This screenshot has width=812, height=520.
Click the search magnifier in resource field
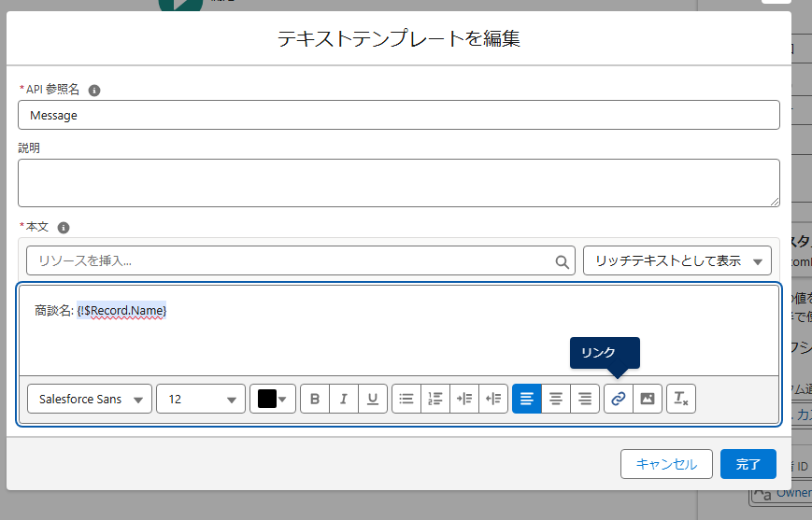click(562, 261)
